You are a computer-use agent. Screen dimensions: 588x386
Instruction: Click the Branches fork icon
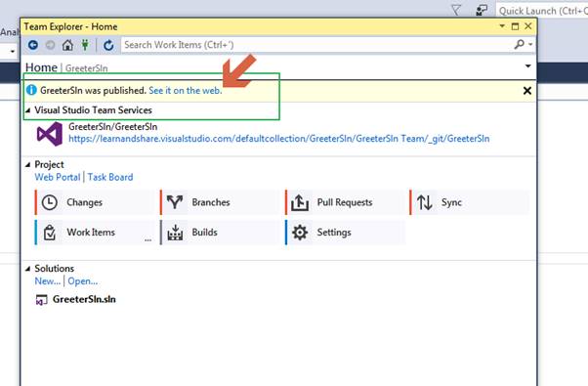point(175,202)
